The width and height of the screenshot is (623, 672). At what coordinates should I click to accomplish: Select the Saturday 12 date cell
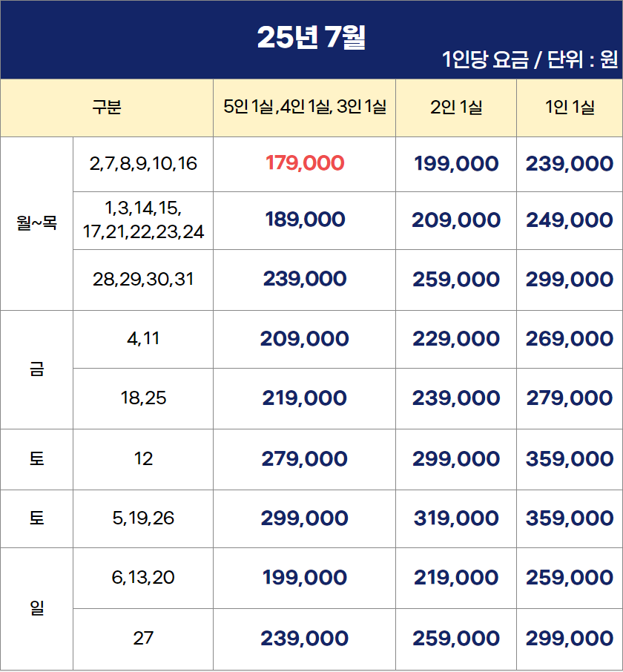pos(143,459)
